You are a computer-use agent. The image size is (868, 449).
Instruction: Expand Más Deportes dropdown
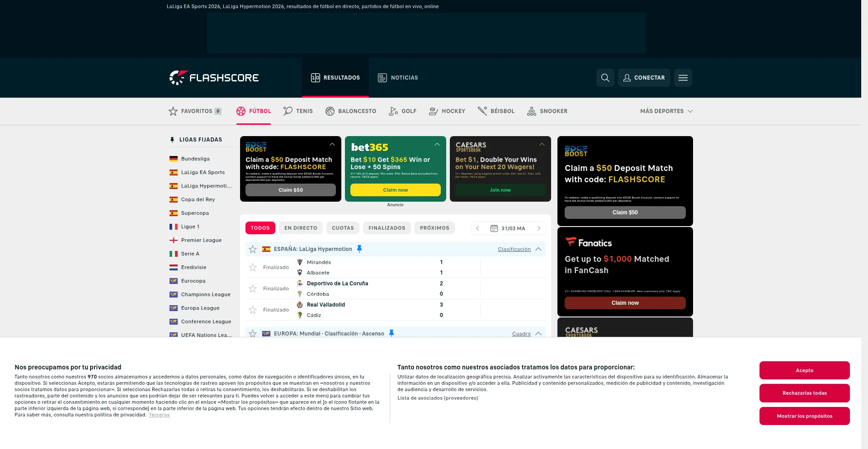click(x=666, y=111)
